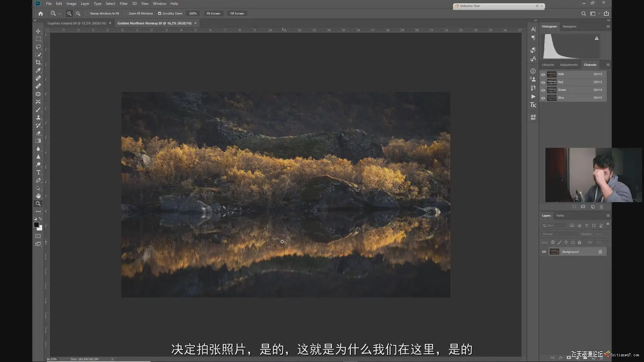Click the foreground color swatch
The height and width of the screenshot is (362, 644).
point(36,225)
